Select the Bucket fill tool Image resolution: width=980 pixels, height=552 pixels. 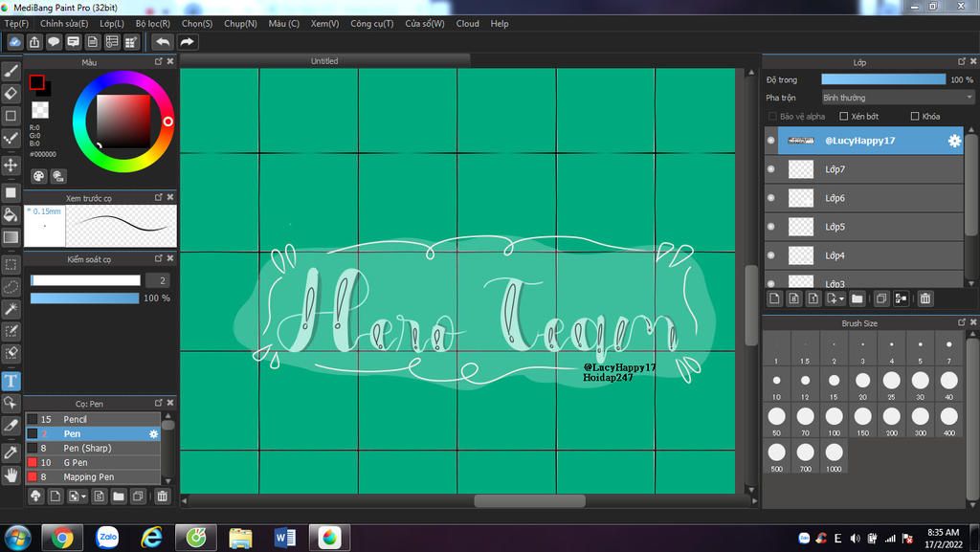11,215
